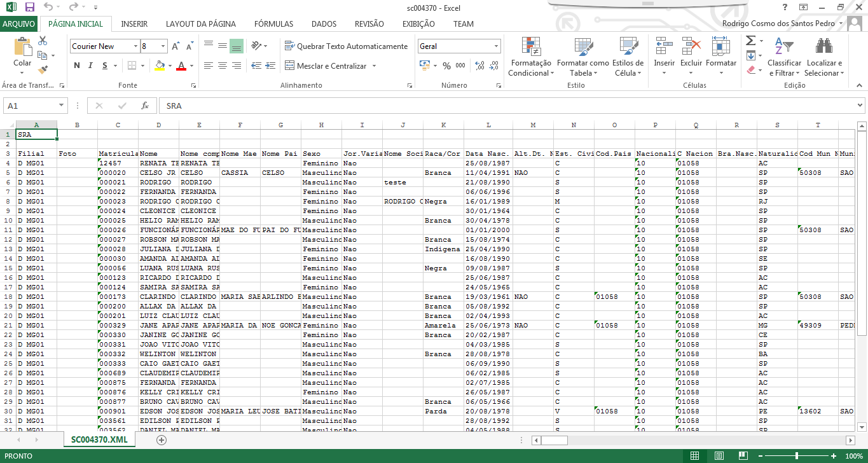Switch to Page Break Preview view
This screenshot has height=463, width=868.
click(x=743, y=456)
